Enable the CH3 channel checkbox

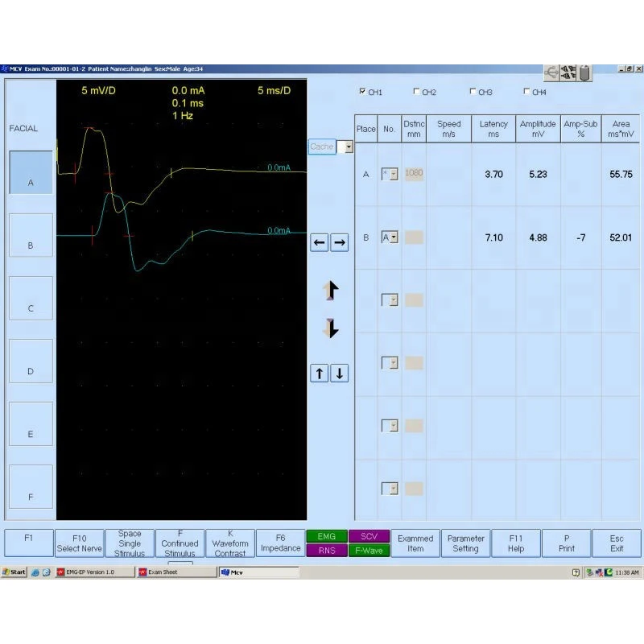point(473,91)
